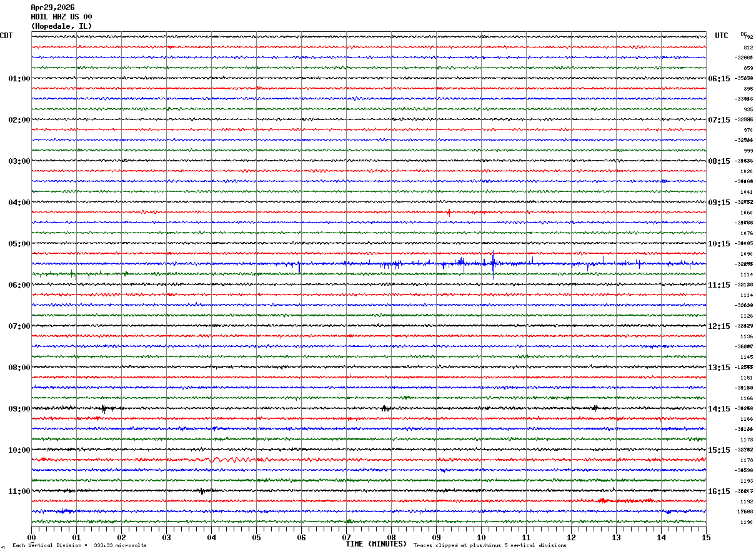Image resolution: width=756 pixels, height=554 pixels.
Task: Click the DC offset value "935"
Action: coord(748,109)
